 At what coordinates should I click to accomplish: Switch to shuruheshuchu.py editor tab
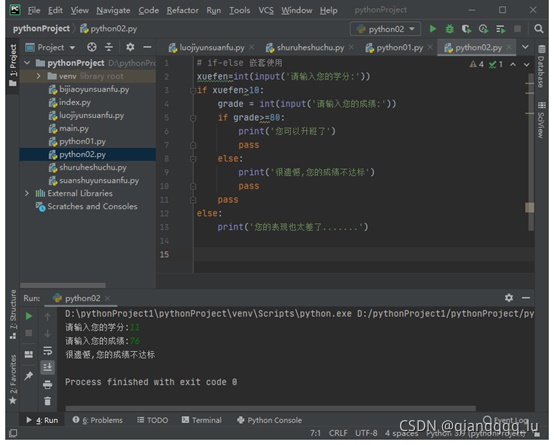point(310,47)
